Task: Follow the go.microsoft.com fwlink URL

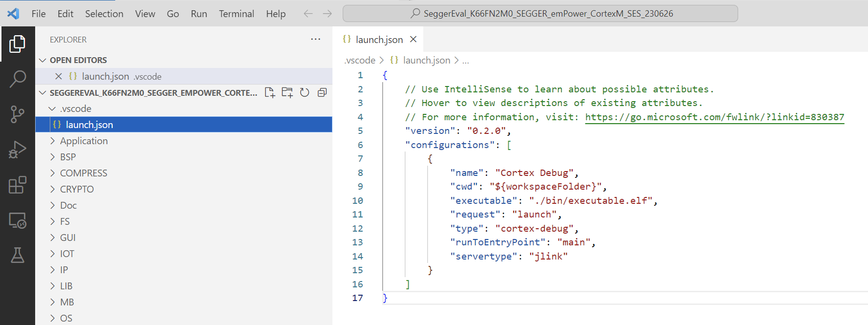Action: click(714, 117)
